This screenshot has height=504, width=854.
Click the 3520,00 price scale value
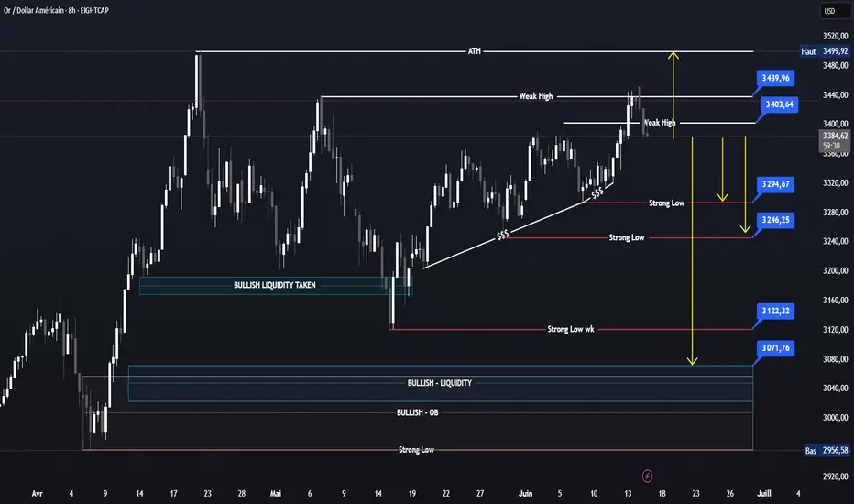tap(835, 36)
